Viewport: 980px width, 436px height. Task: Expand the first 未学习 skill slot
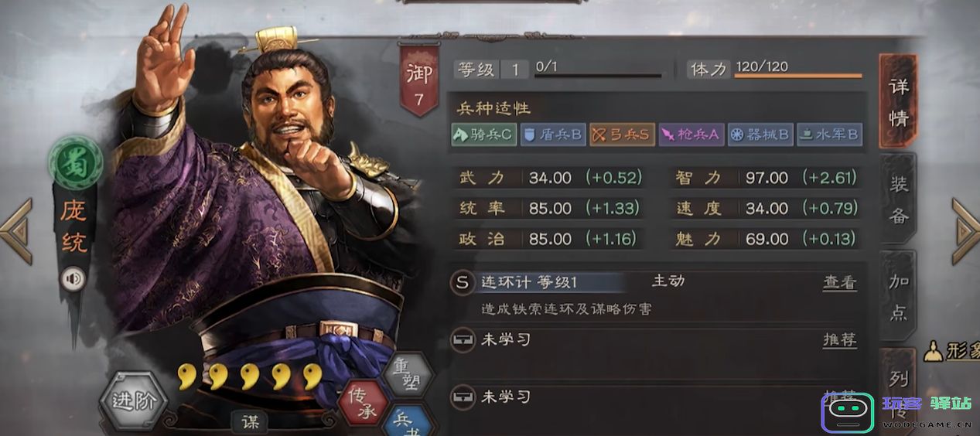point(655,339)
